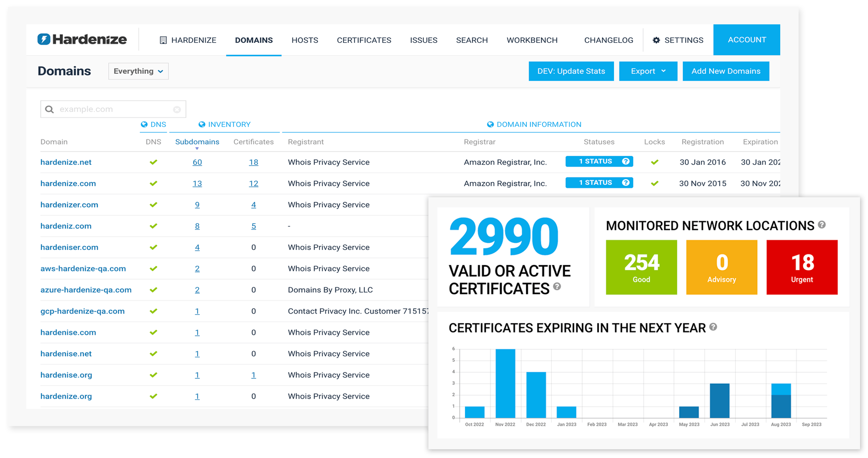Open the HARDENIZE nav tab
The height and width of the screenshot is (458, 868).
click(x=188, y=40)
